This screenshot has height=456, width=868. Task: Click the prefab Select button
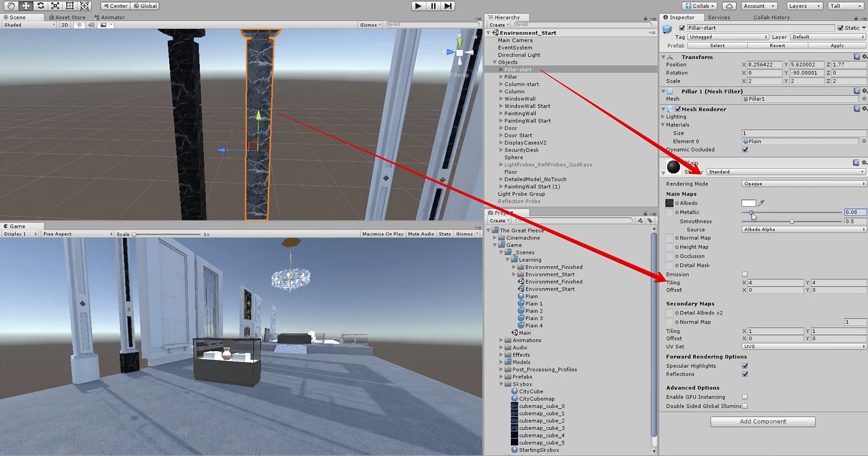[717, 46]
